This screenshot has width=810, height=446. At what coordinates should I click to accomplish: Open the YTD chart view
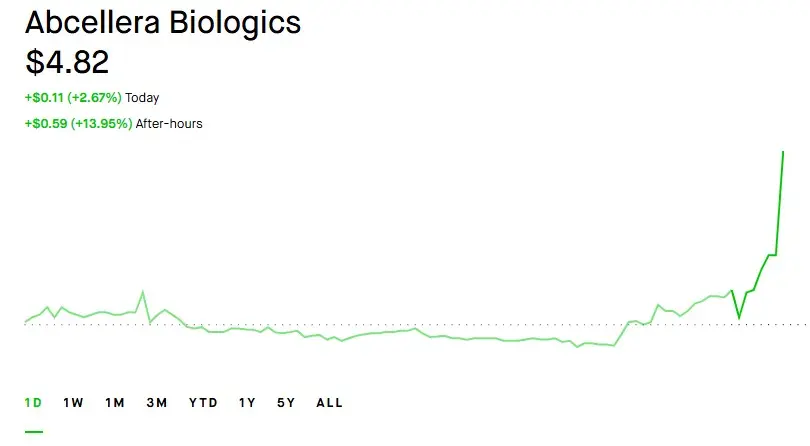(x=204, y=403)
